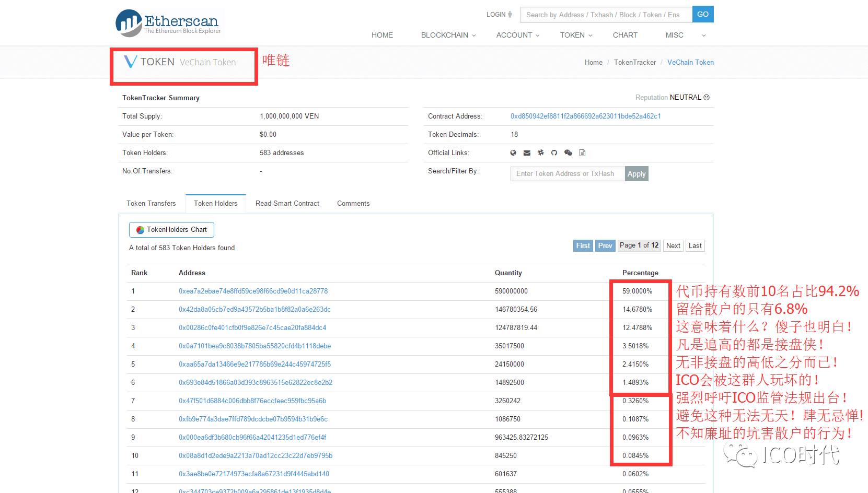Open the TokenHolders Chart button

pyautogui.click(x=171, y=230)
